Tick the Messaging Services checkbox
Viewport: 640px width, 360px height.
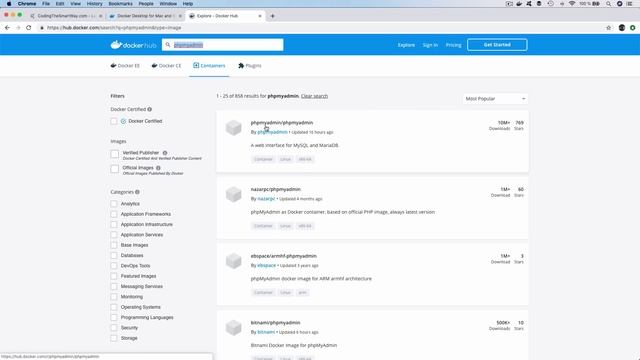(114, 286)
